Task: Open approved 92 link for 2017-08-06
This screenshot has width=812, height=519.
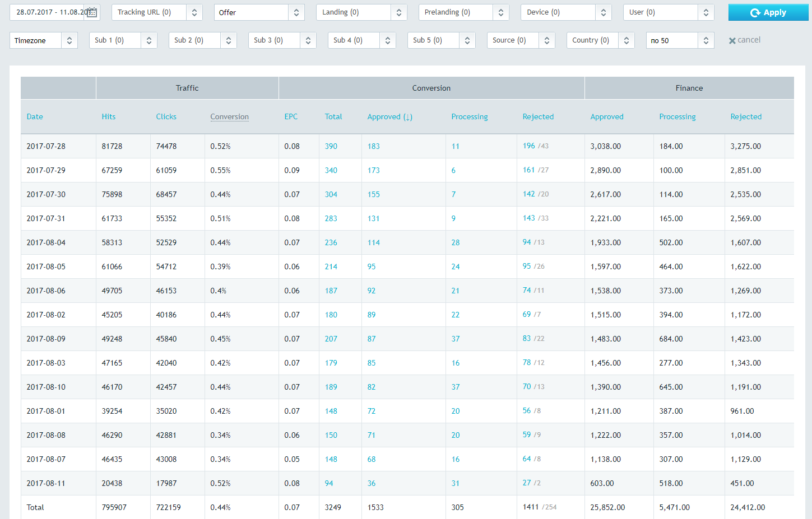Action: click(x=372, y=291)
